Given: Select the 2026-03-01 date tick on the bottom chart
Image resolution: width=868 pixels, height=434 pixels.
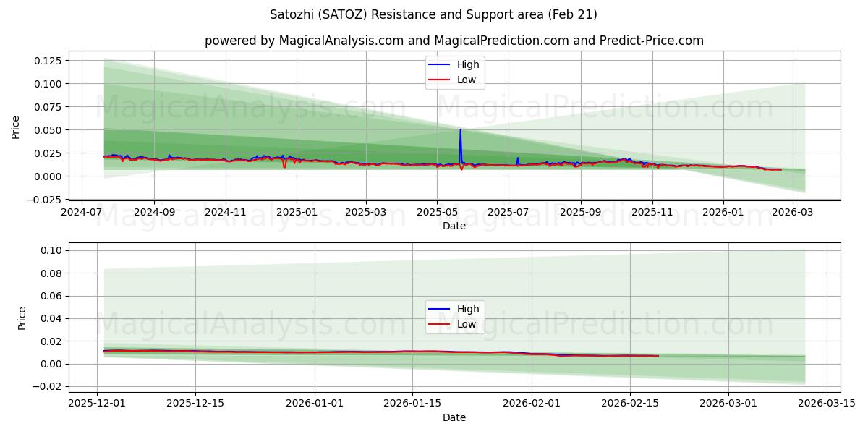Looking at the screenshot, I should coord(728,404).
